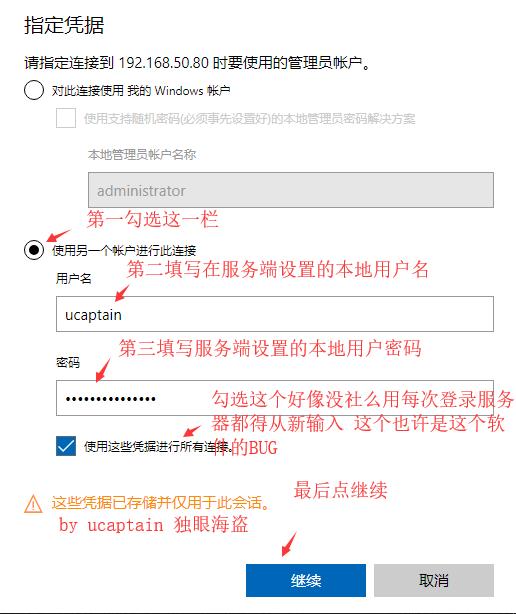Toggle the random local admin password checkbox
Image resolution: width=516 pixels, height=614 pixels.
pos(66,118)
